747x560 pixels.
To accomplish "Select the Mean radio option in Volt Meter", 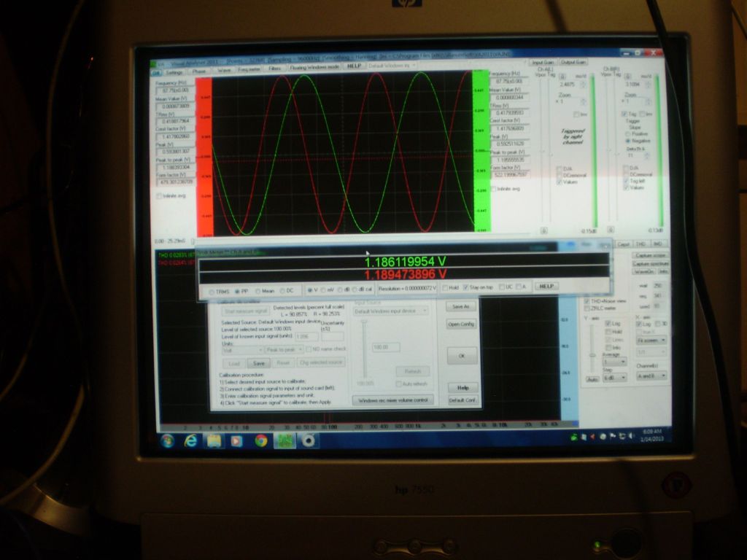I will (x=258, y=291).
